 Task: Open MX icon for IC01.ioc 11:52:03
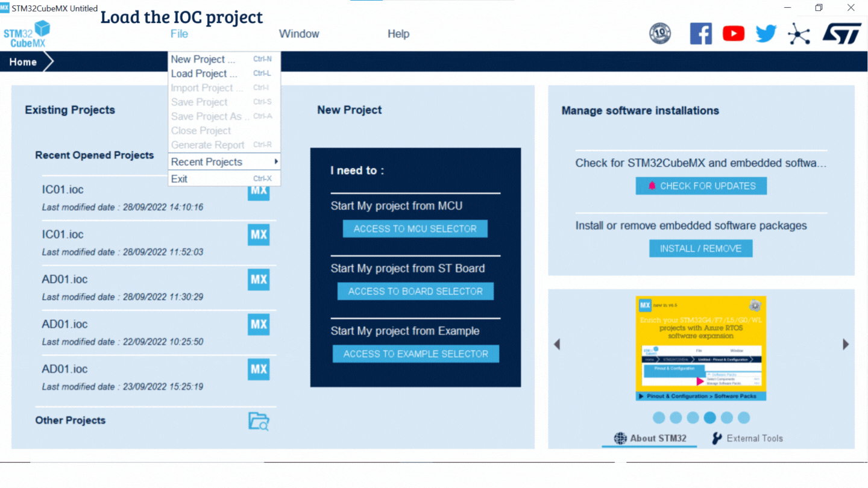[x=259, y=234]
